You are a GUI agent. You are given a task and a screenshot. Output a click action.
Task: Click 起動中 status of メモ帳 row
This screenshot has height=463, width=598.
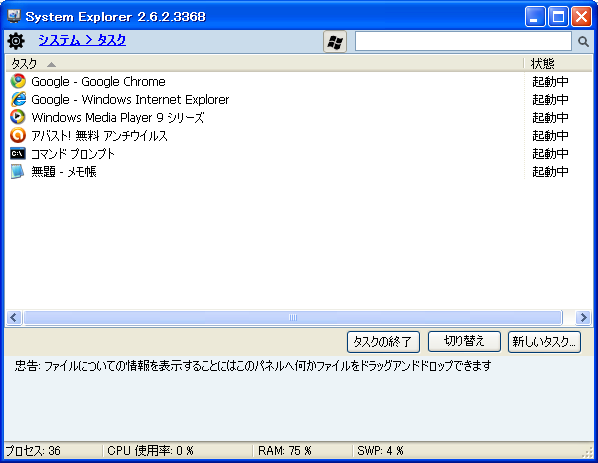550,172
